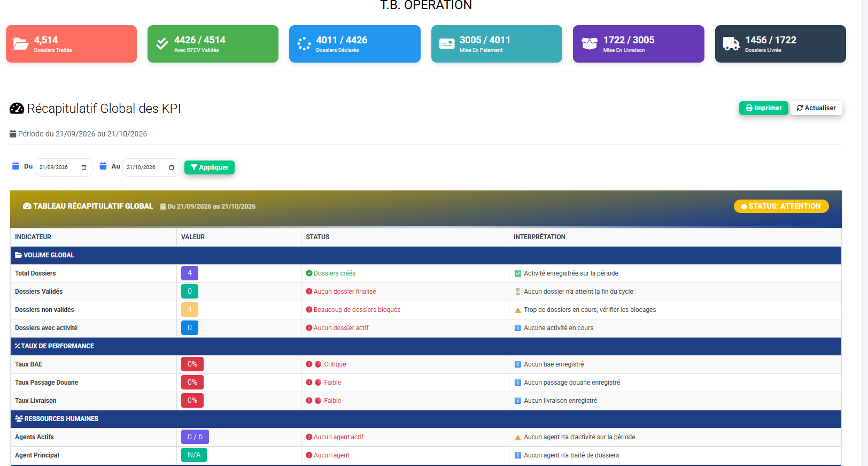Click the gauge icon in TABLEAU RÉCAPITULATIF GLOBAL banner
The height and width of the screenshot is (466, 868).
click(27, 206)
